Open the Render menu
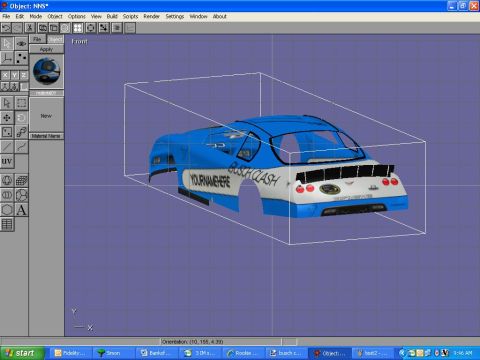The image size is (480, 360). [152, 16]
